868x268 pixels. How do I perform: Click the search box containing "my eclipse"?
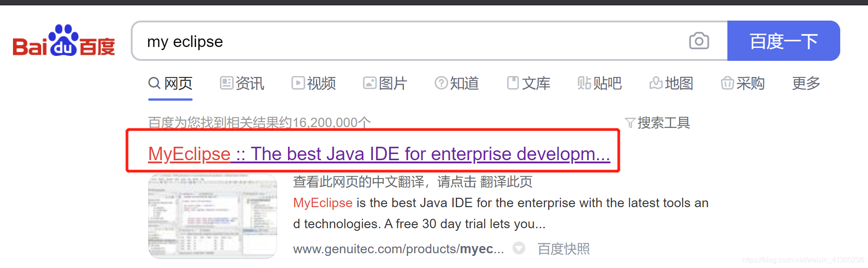click(403, 41)
